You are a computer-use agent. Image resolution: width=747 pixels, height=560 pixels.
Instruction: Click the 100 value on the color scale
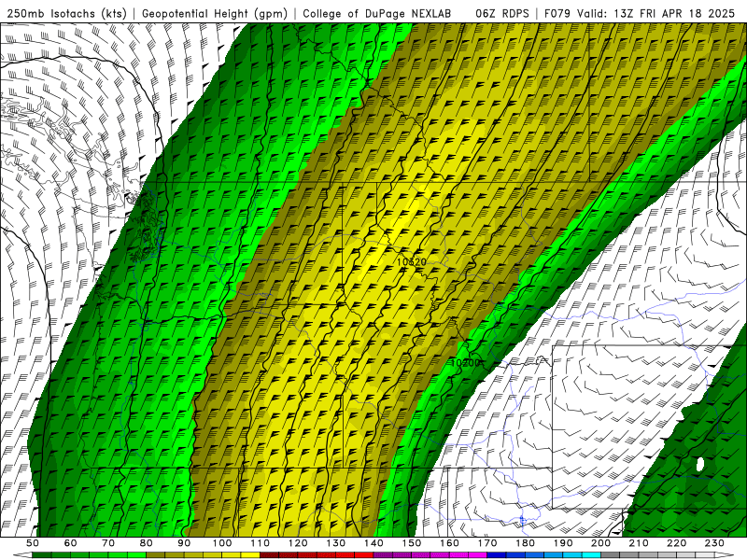[x=222, y=543]
